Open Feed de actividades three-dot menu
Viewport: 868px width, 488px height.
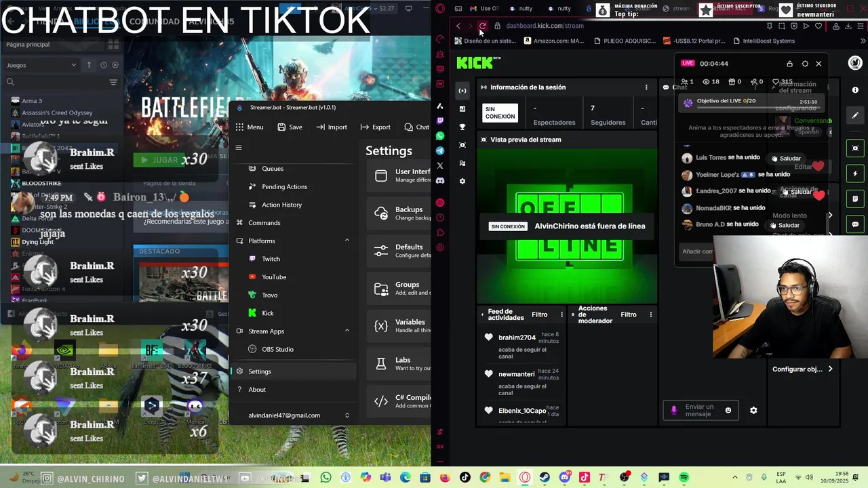click(561, 314)
